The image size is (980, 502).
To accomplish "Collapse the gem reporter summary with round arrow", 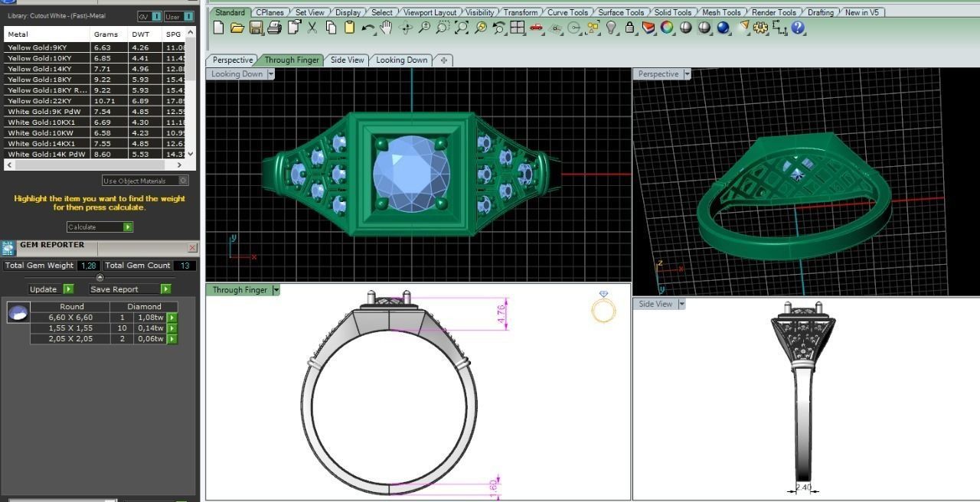I will click(x=100, y=277).
